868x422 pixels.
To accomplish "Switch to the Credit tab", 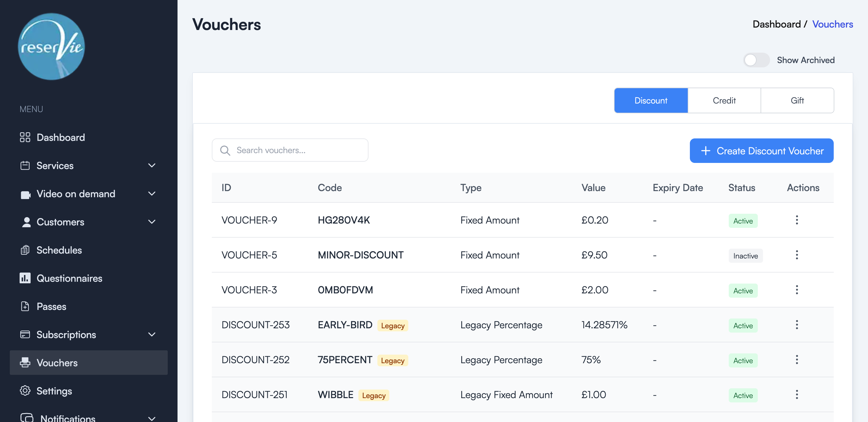I will coord(724,100).
